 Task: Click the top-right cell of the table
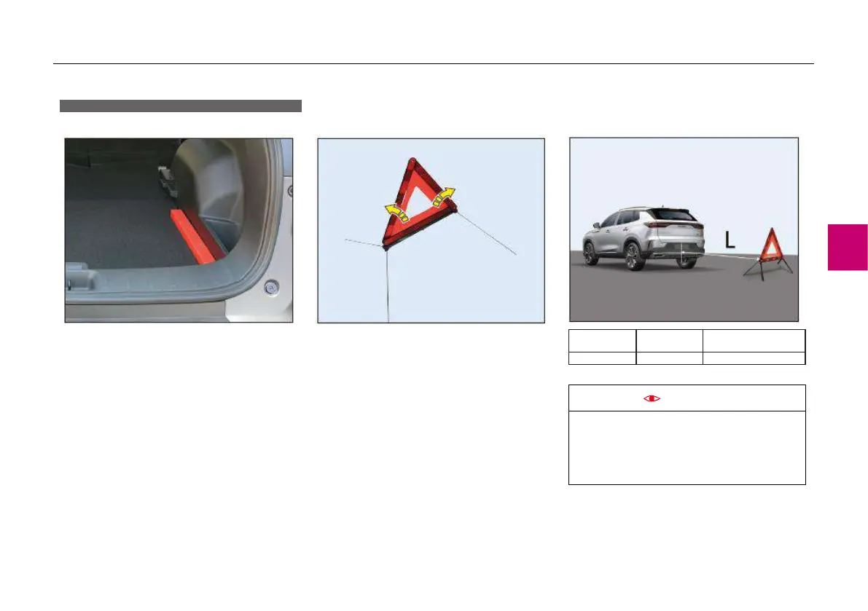(x=754, y=341)
